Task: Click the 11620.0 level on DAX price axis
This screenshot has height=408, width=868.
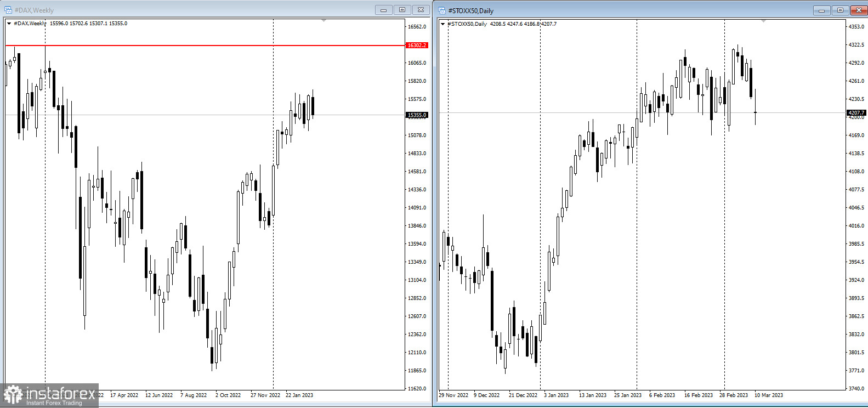Action: [417, 389]
